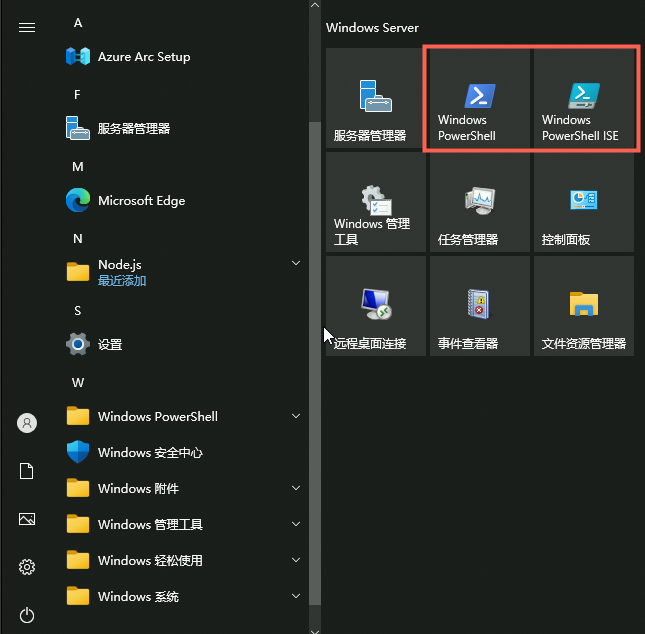This screenshot has width=645, height=634.
Task: Expand the Windows PowerShell folder chevron
Action: coord(296,416)
